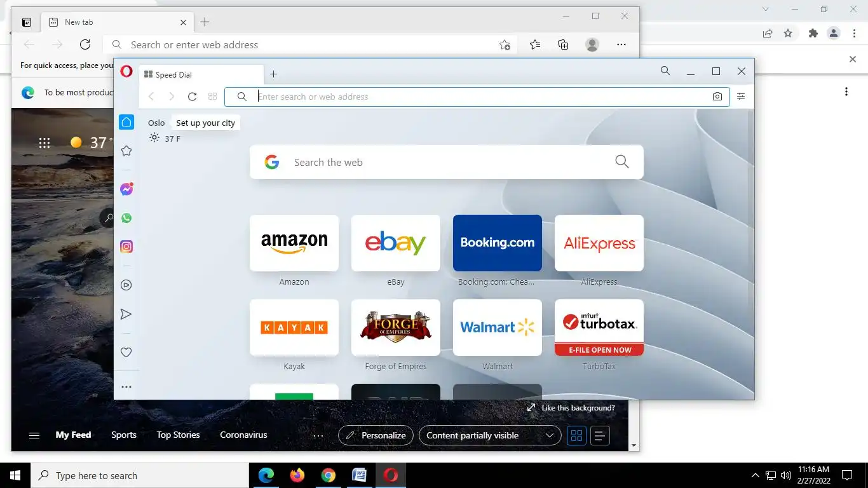Viewport: 868px width, 488px height.
Task: Open Chrome profile avatar icon
Action: tap(834, 33)
